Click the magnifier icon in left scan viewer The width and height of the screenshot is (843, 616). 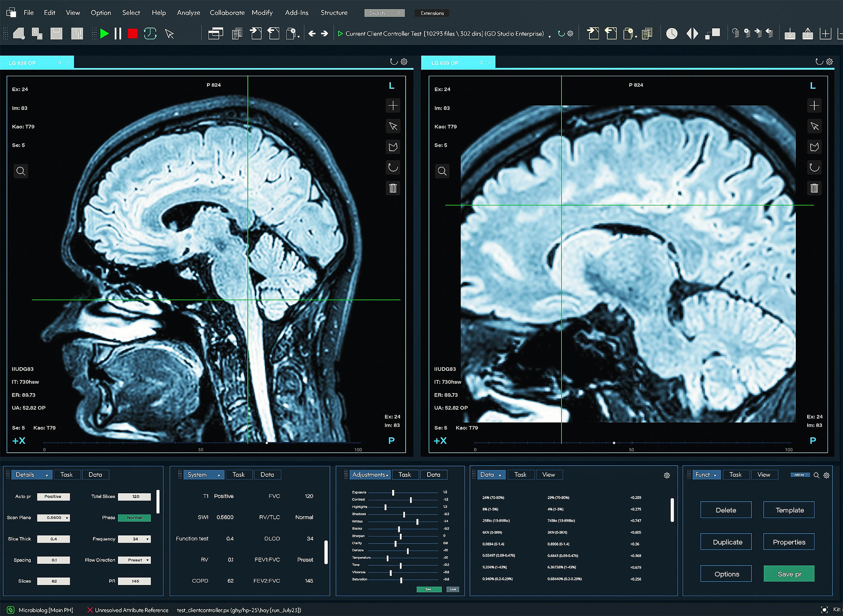coord(21,171)
